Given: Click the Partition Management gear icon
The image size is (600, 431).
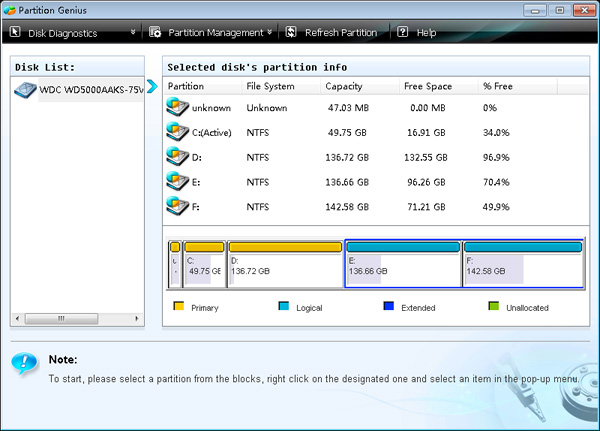Looking at the screenshot, I should pyautogui.click(x=155, y=32).
